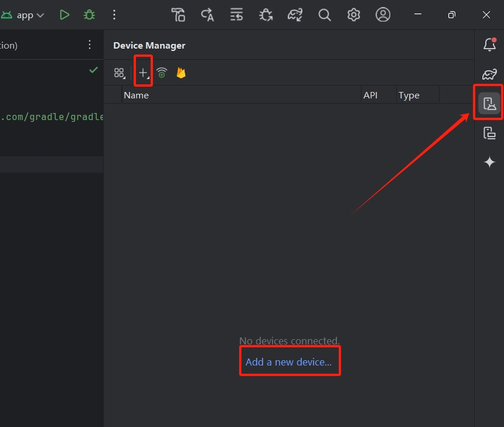Open the Search Everywhere magnifier
The width and height of the screenshot is (504, 427).
click(324, 15)
